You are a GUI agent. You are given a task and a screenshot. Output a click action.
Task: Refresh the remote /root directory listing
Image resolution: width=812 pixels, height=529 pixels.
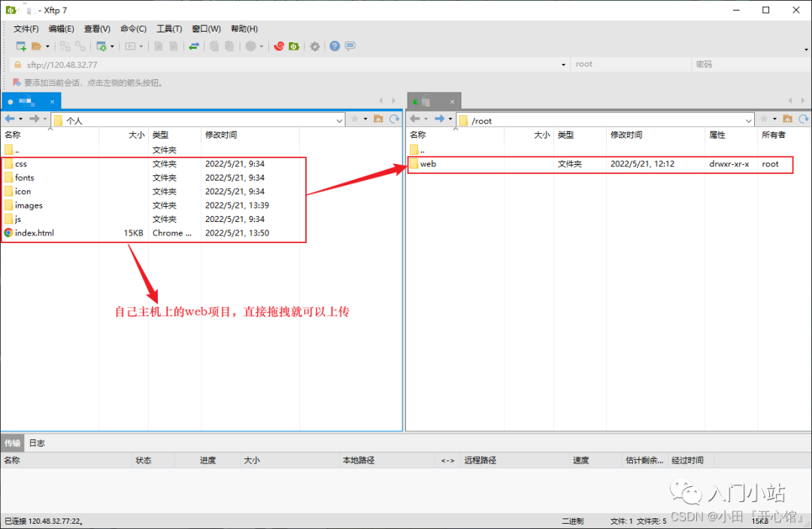pyautogui.click(x=804, y=119)
